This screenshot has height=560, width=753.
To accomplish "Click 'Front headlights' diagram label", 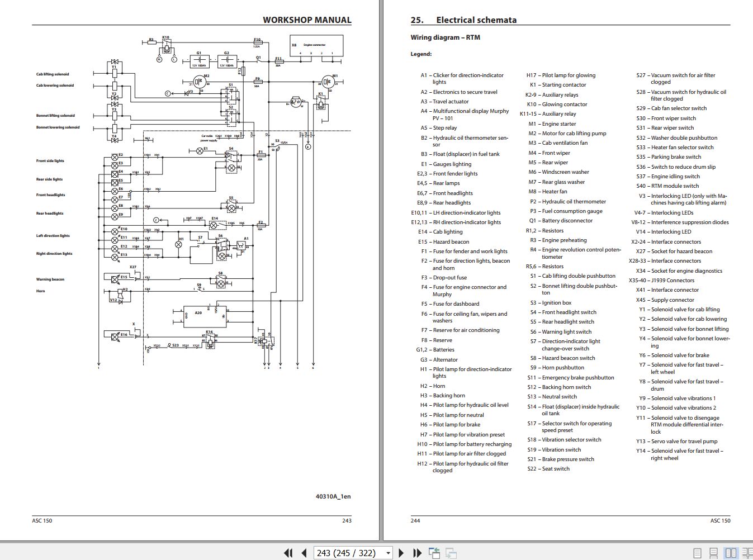I will pos(50,195).
